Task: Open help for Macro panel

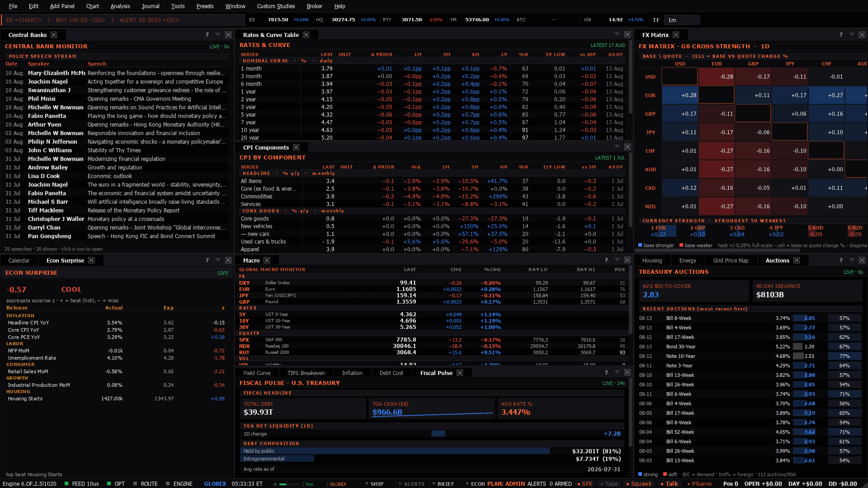Action: point(606,260)
